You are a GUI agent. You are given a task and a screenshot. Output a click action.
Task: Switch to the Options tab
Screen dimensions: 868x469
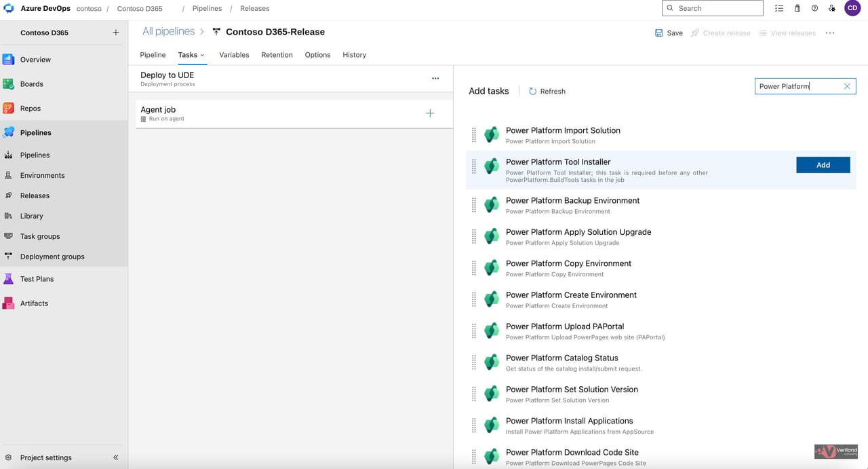click(x=317, y=55)
